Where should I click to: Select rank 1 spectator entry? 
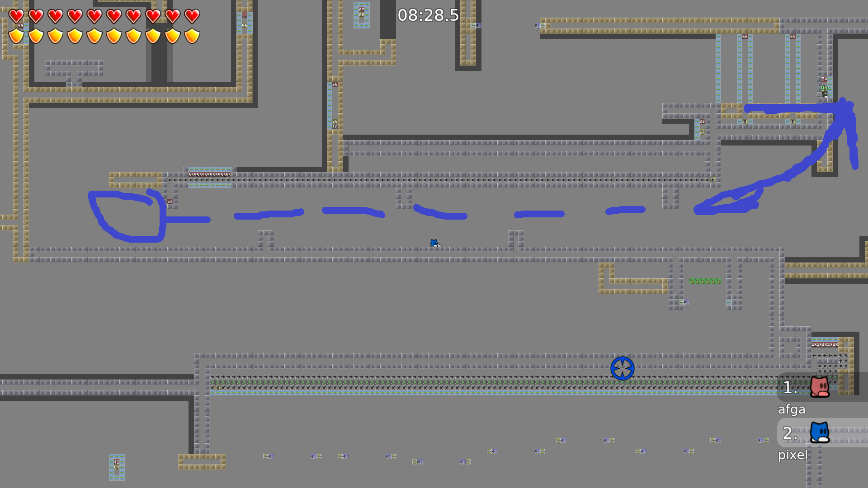tap(790, 388)
